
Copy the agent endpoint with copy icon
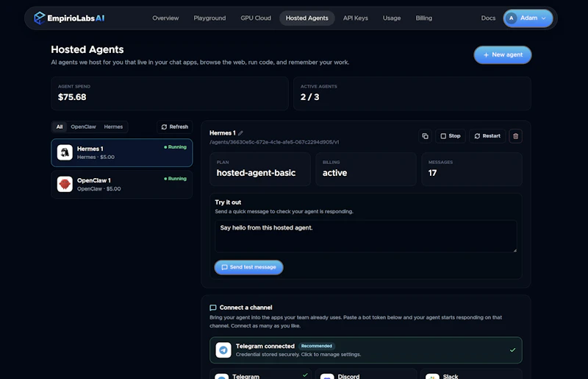426,136
